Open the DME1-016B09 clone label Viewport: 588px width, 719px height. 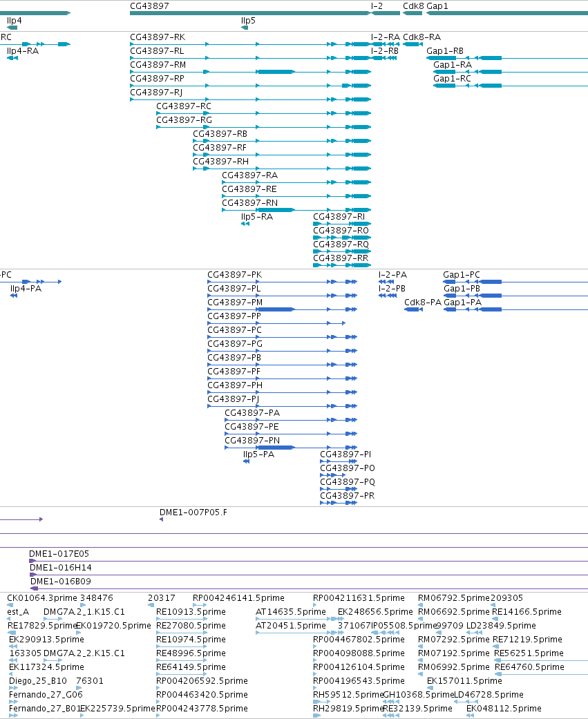click(61, 581)
